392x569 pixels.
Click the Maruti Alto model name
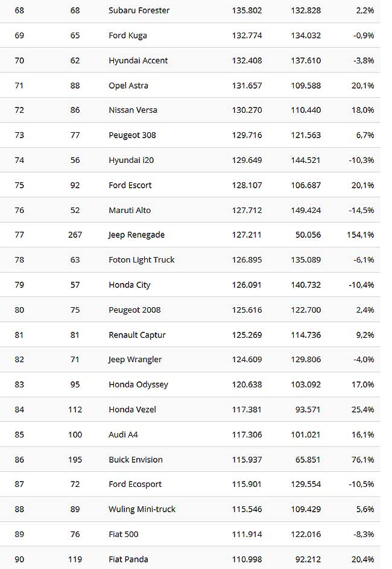coord(130,210)
